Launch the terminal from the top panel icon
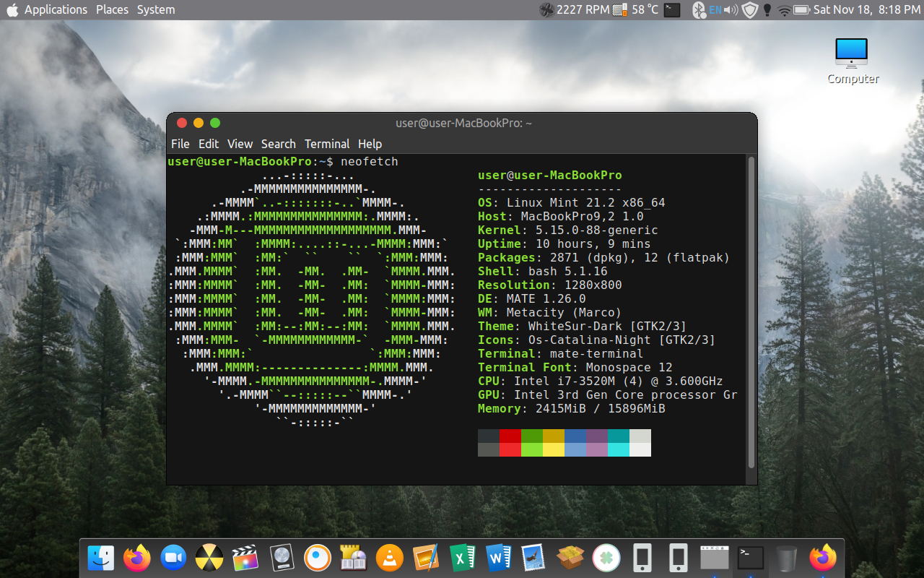The image size is (924, 578). [x=672, y=9]
